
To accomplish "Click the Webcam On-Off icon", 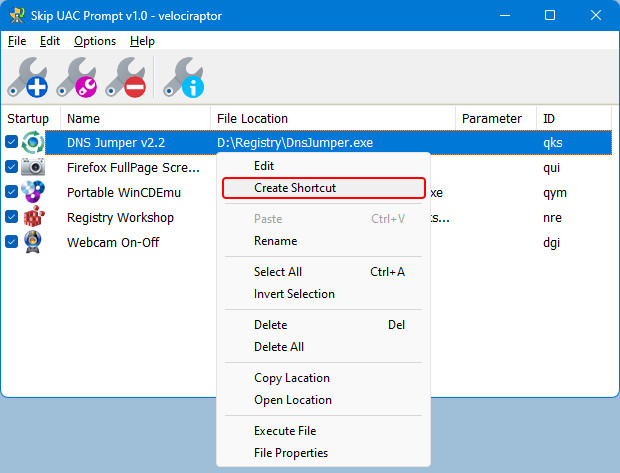I will click(x=33, y=242).
